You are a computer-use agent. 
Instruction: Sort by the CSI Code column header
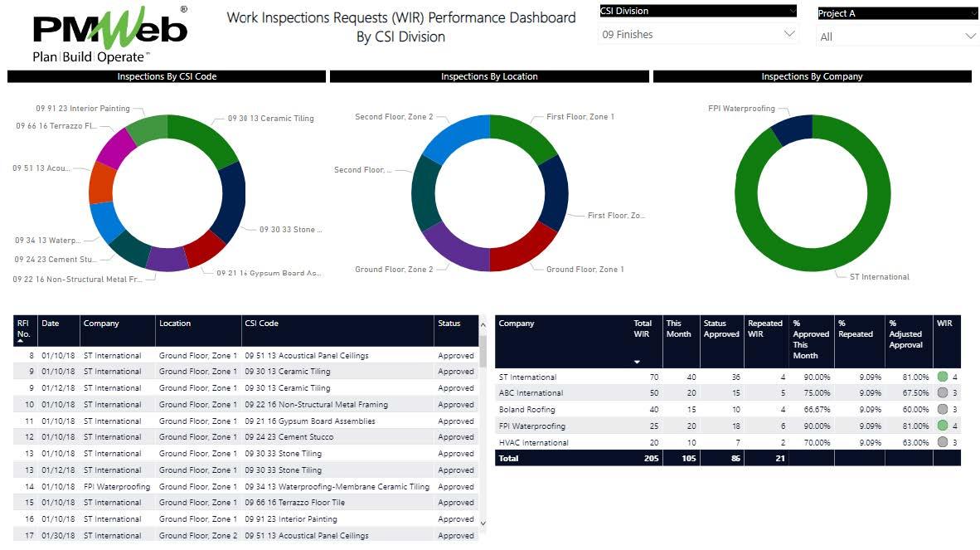tap(261, 324)
